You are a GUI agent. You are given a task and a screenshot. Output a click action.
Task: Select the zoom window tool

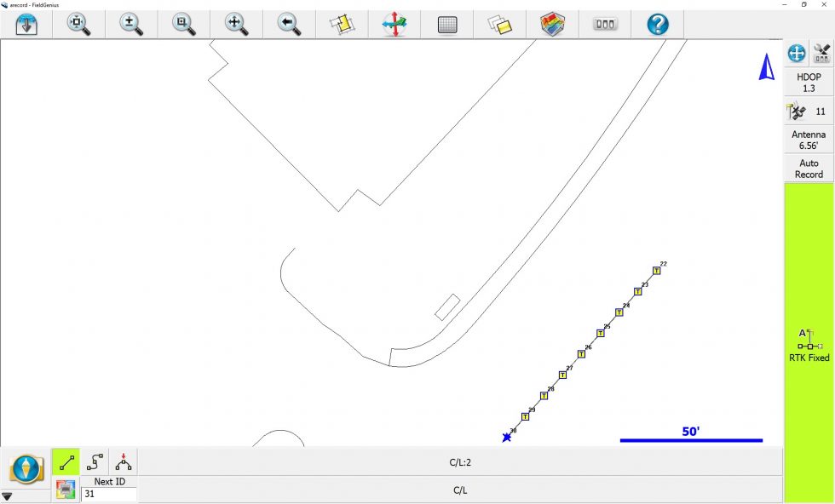tap(184, 25)
